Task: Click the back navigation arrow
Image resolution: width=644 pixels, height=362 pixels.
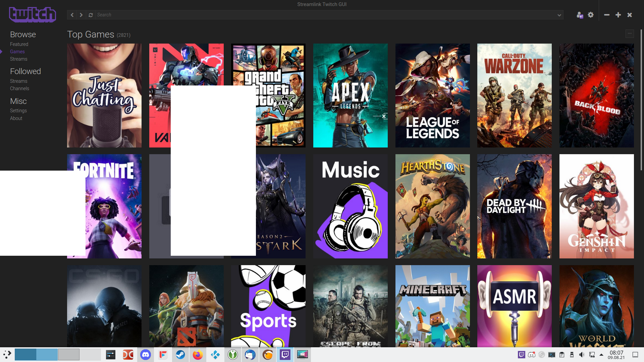Action: click(72, 15)
